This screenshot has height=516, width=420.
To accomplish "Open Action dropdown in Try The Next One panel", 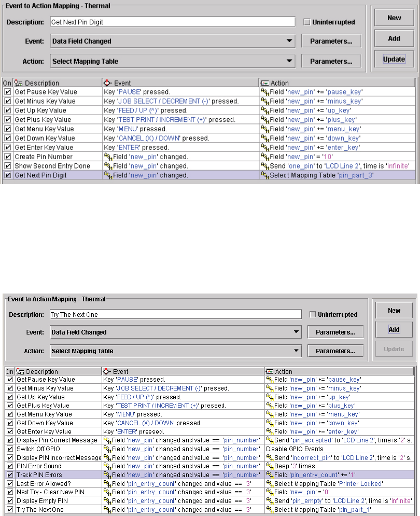I will point(176,351).
